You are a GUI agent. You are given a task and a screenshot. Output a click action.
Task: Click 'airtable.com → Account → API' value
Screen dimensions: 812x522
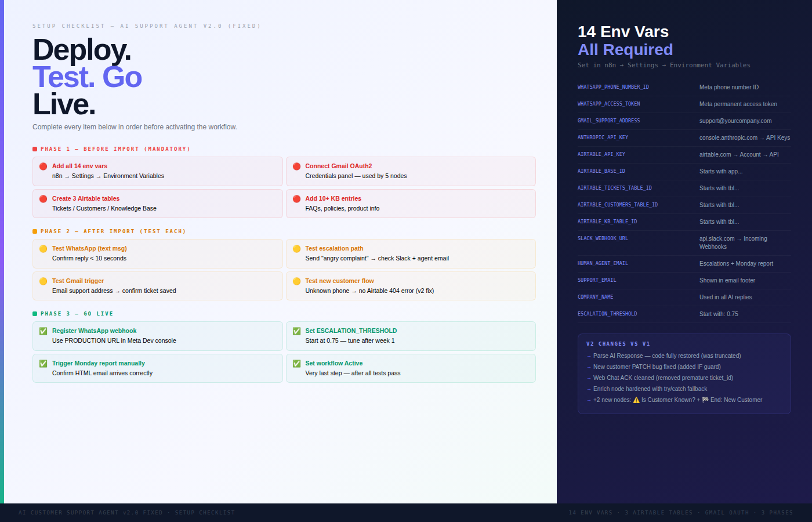(739, 154)
